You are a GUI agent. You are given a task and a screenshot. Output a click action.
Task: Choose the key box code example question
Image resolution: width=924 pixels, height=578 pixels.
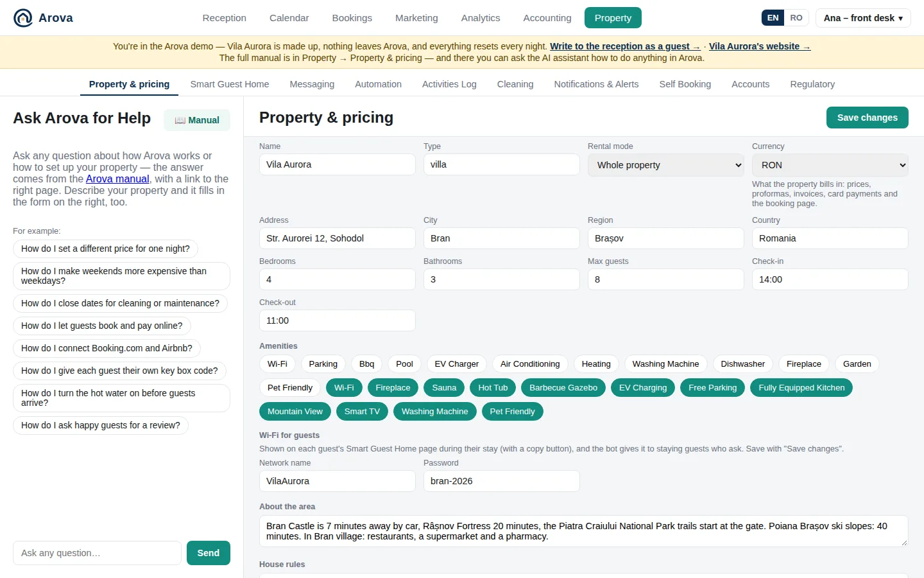(x=119, y=371)
